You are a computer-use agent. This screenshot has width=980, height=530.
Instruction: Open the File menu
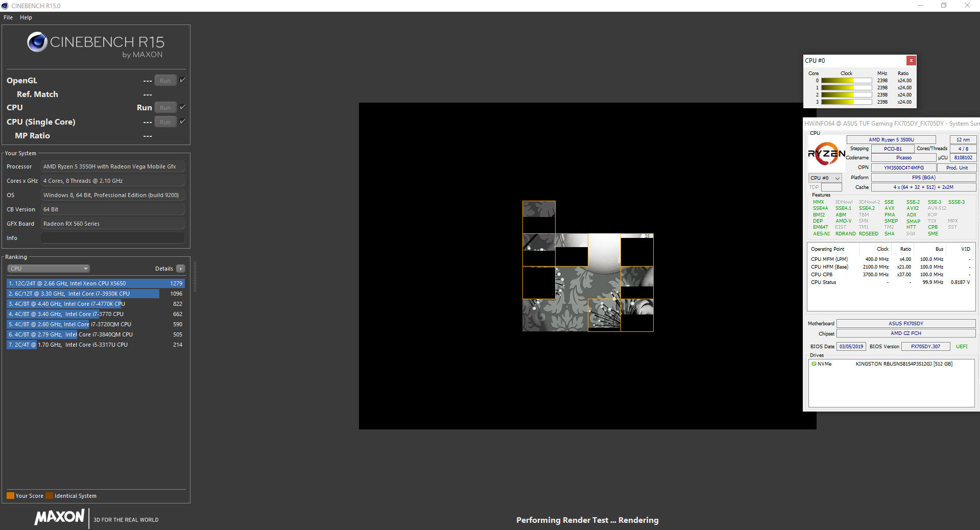click(8, 17)
